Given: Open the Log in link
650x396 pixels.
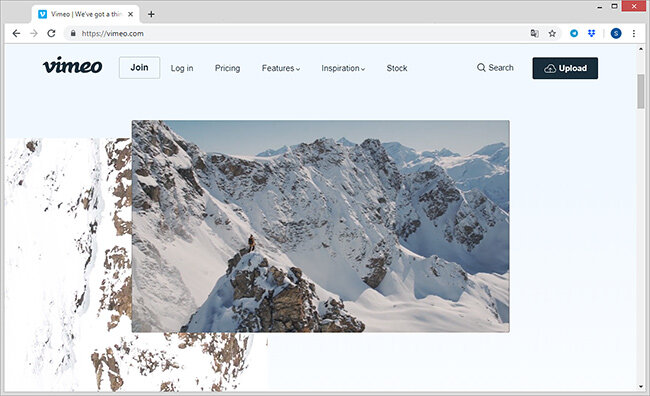Looking at the screenshot, I should (182, 68).
